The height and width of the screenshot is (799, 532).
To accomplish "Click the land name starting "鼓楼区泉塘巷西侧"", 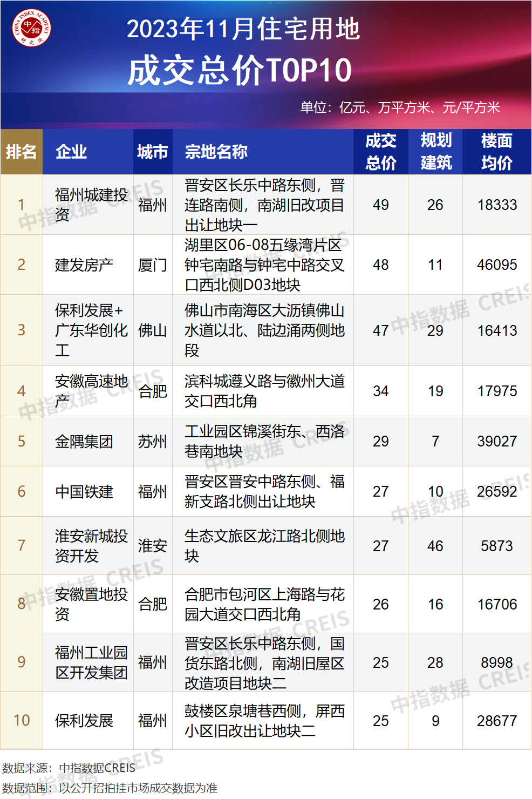I will point(264,721).
